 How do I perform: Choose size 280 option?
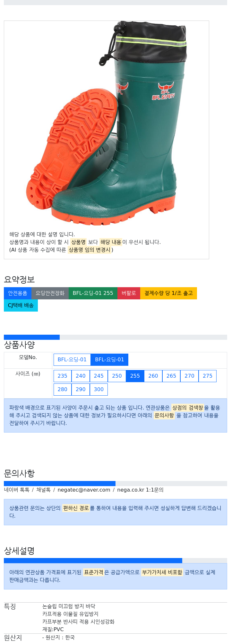63,390
